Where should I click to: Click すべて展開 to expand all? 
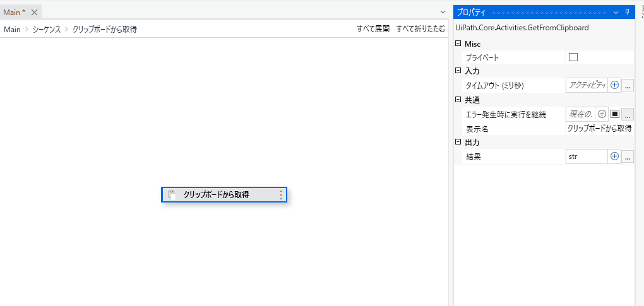[373, 29]
